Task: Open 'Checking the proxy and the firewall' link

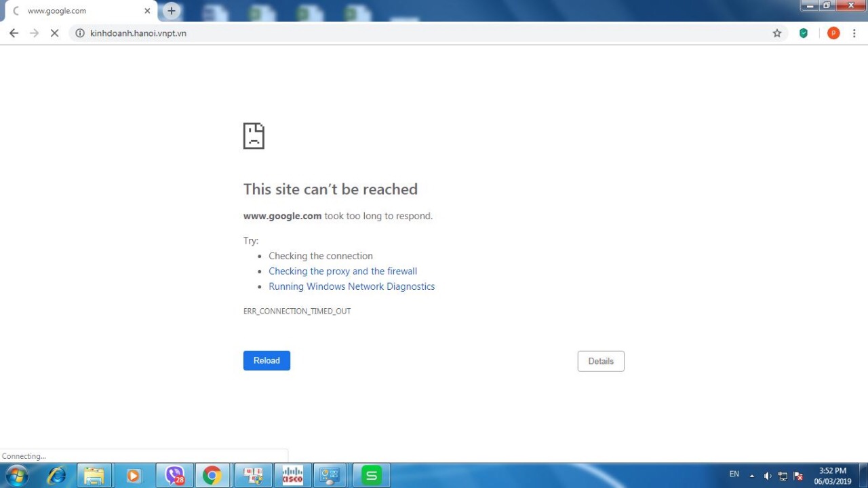Action: (x=343, y=271)
